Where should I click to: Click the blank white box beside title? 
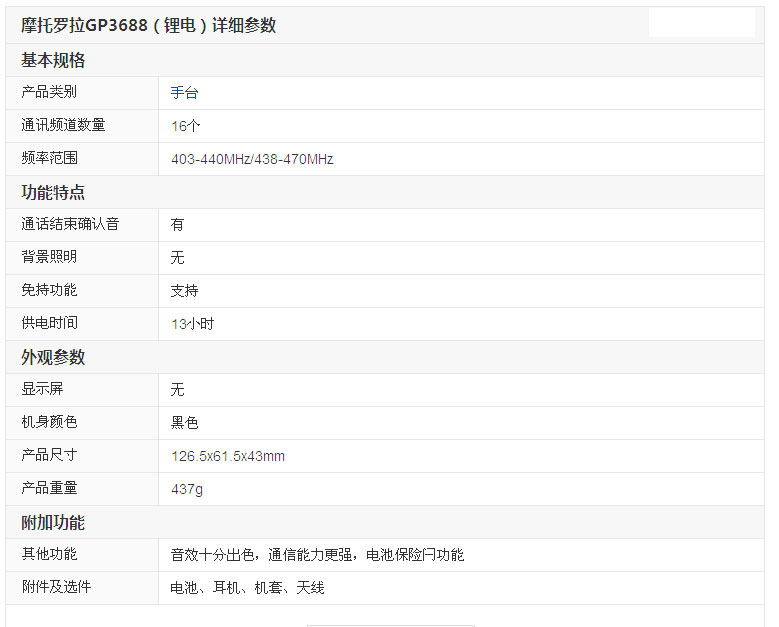[x=702, y=22]
